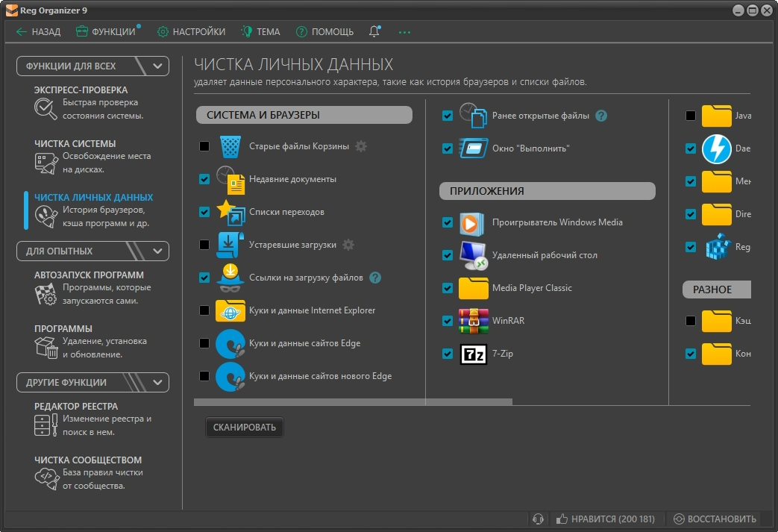Click the notification bell icon
Screen dimensions: 778x532
click(x=374, y=32)
